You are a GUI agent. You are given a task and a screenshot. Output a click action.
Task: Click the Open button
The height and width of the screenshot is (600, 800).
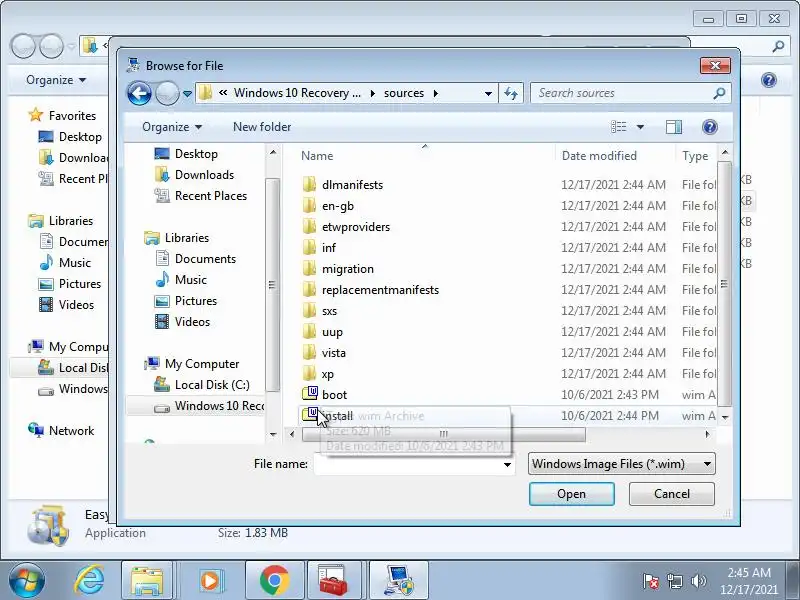(x=571, y=494)
